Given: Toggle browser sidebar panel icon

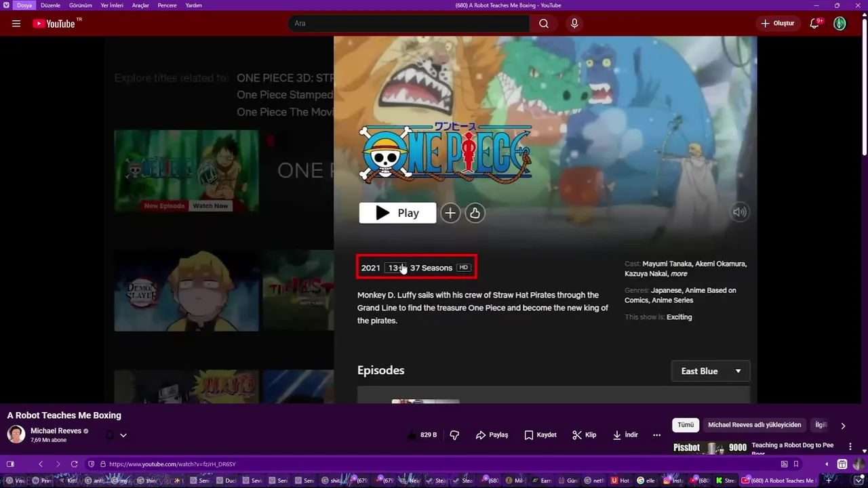Looking at the screenshot, I should coord(10,464).
